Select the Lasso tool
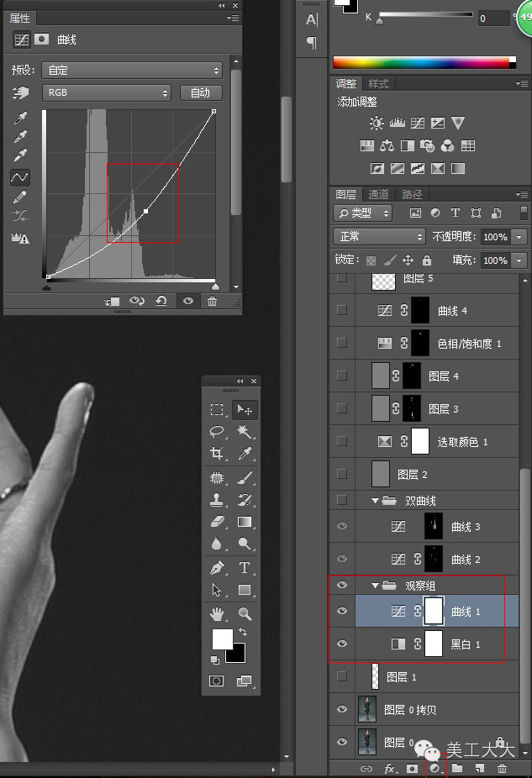532x778 pixels. (x=216, y=431)
